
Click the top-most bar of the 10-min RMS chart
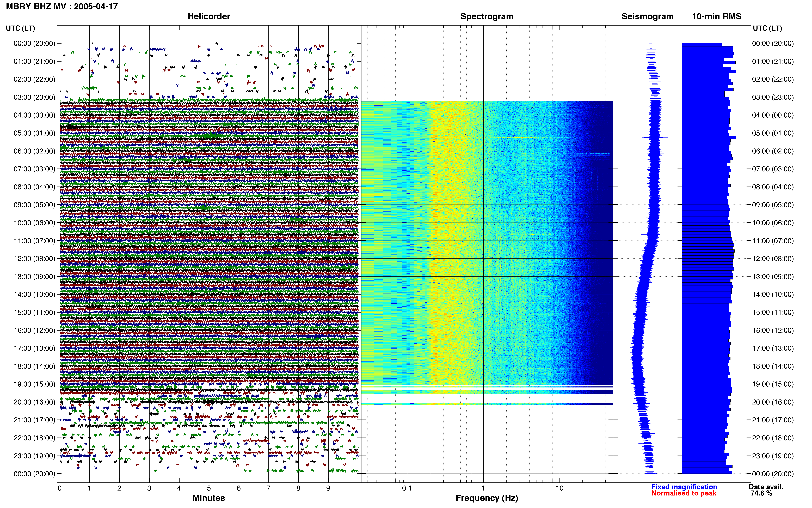tap(702, 45)
